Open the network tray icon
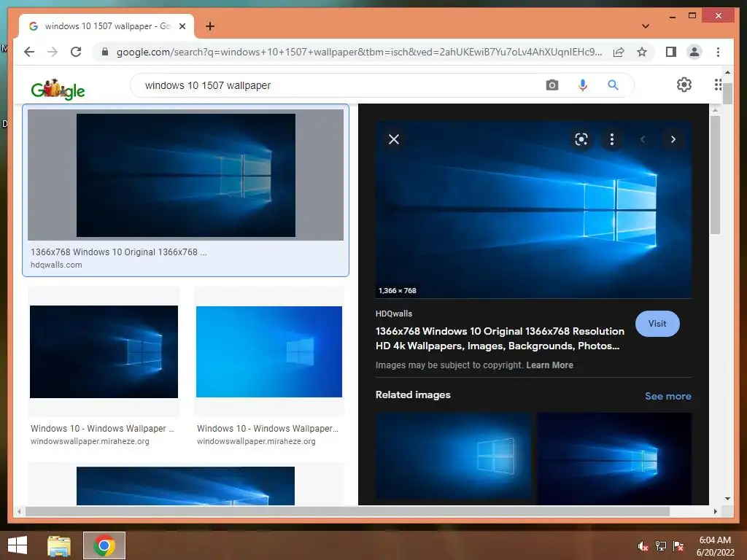Viewport: 747px width, 560px height. [660, 546]
